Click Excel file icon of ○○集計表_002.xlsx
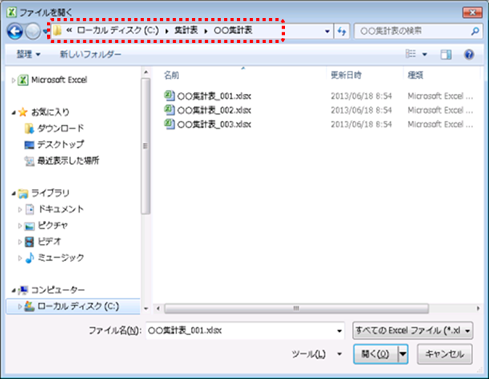489x379 pixels. (169, 110)
